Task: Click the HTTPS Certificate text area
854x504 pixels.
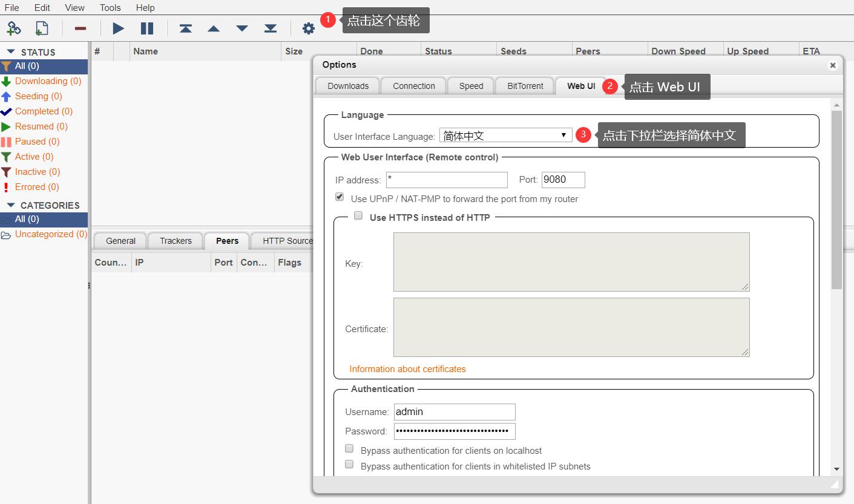Action: coord(571,327)
